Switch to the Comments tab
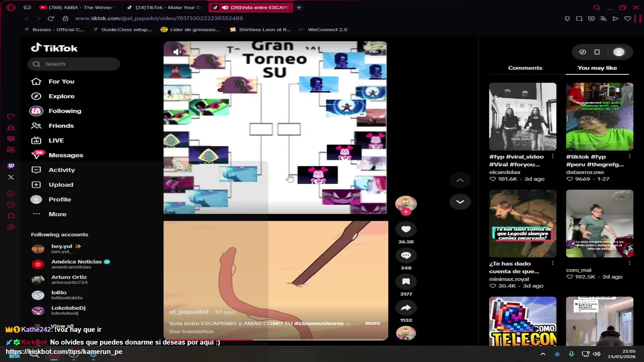Image resolution: width=644 pixels, height=362 pixels. [x=525, y=68]
